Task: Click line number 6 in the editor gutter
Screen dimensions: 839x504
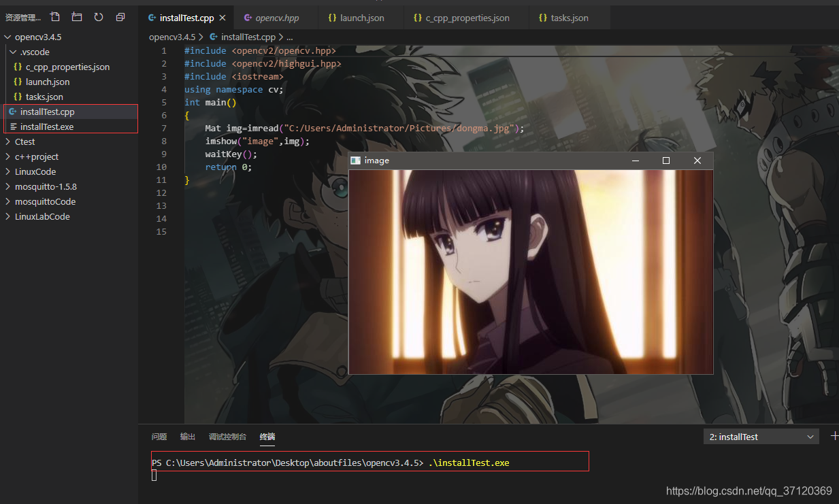Action: tap(164, 115)
